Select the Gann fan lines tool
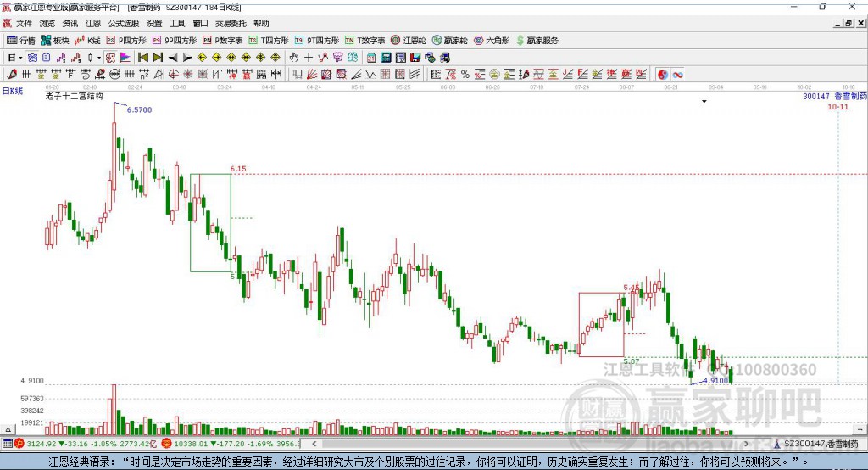This screenshot has width=868, height=470. [312, 75]
